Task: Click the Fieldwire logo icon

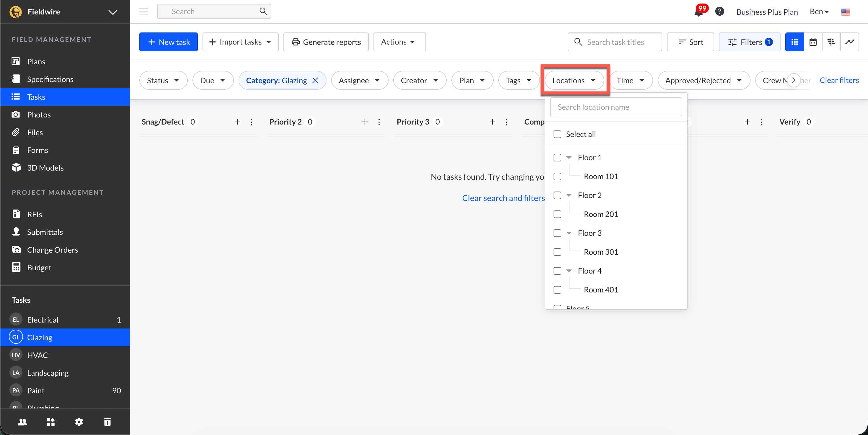Action: 15,12
